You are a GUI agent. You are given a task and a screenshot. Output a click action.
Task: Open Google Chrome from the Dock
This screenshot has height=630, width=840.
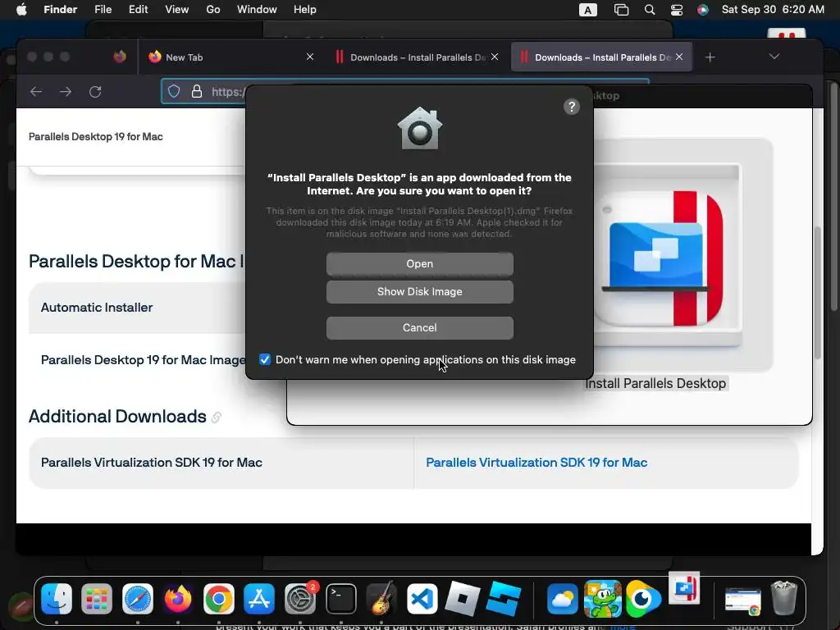(218, 598)
